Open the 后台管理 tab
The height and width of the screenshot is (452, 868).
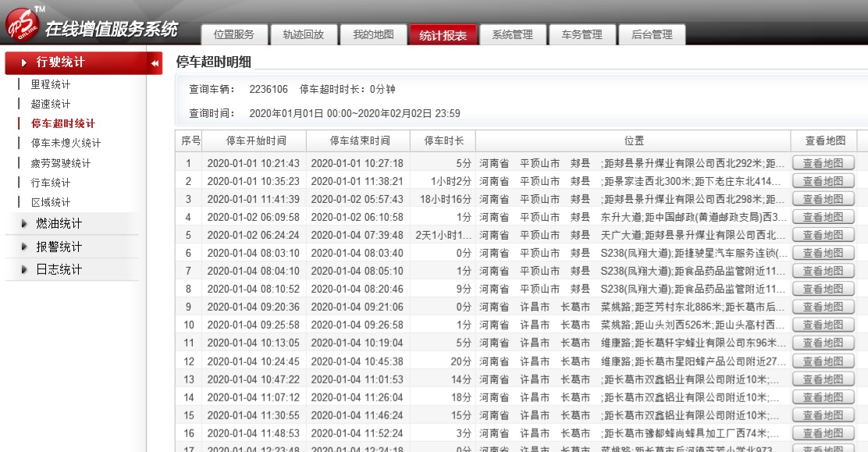651,35
